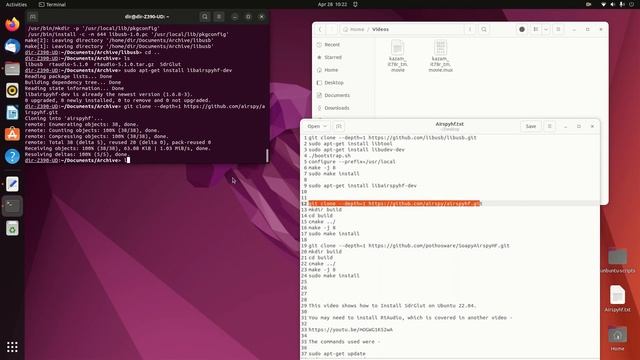Image resolution: width=640 pixels, height=360 pixels.
Task: Click the Terminal icon in the dock
Action: [12, 206]
